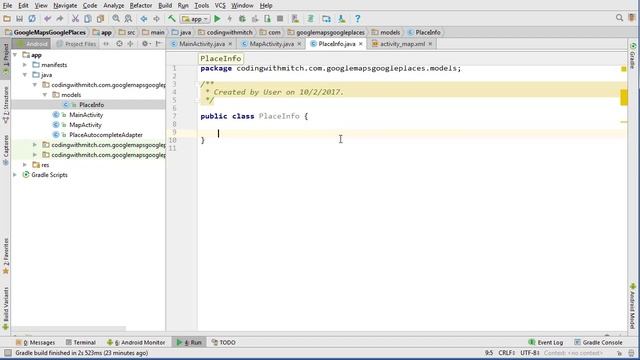Open the Run tool window
The width and height of the screenshot is (640, 360).
(x=189, y=342)
